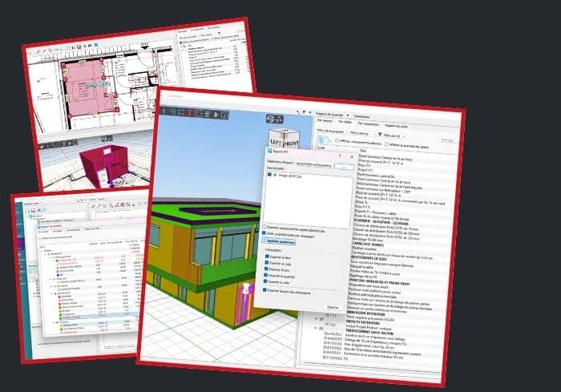Click the 'Titre' column header
The height and width of the screenshot is (392, 561).
coord(363,151)
